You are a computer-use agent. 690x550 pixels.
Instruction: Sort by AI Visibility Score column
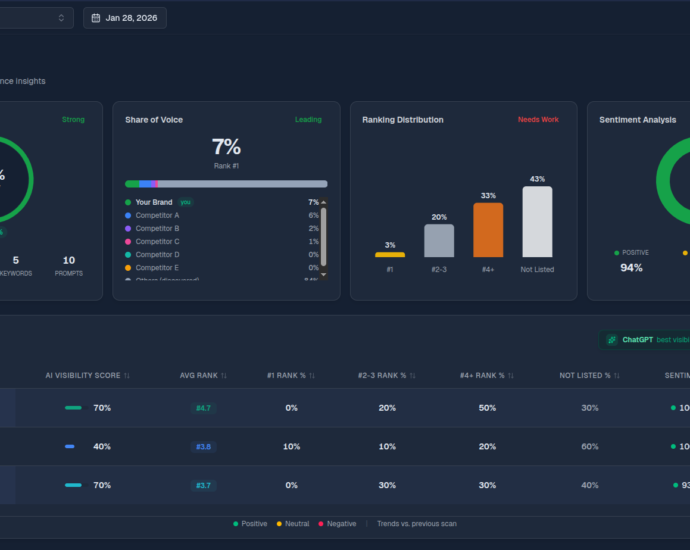(127, 376)
